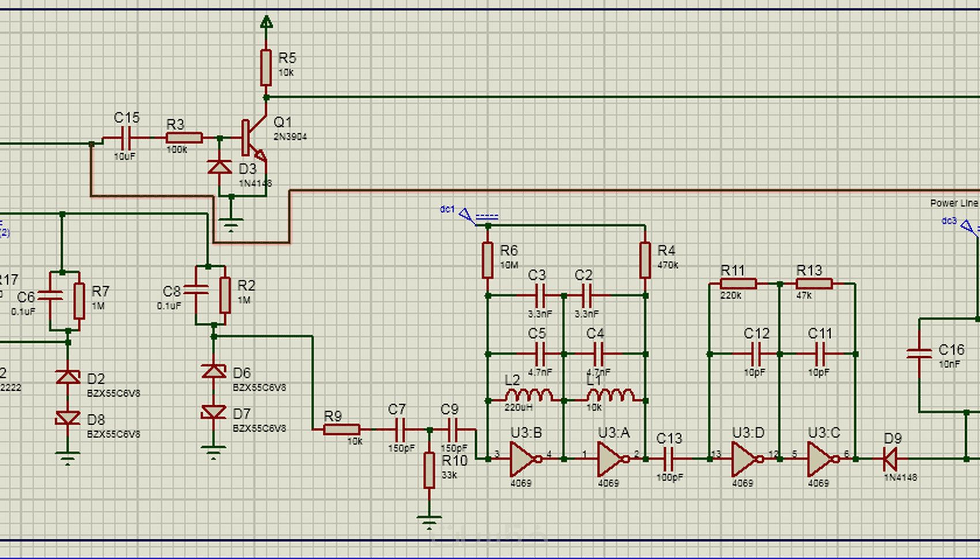Click the ground symbol below D8
This screenshot has height=559, width=980.
68,458
